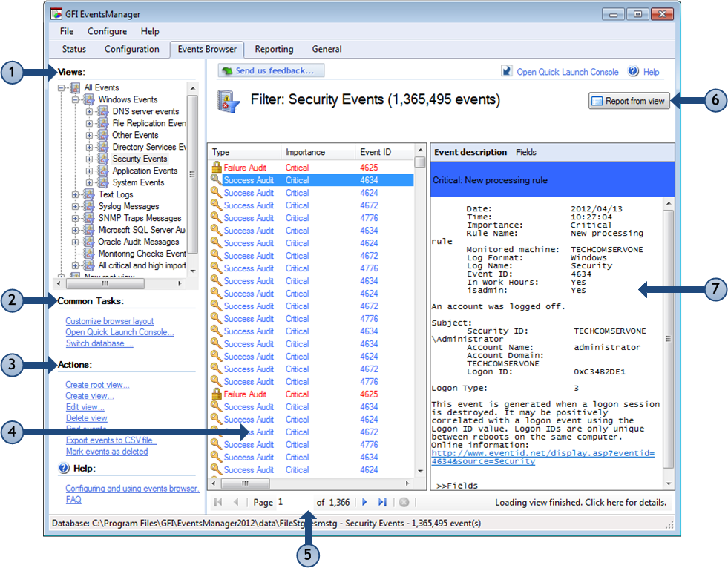Open the Help menu
This screenshot has height=568, width=728.
[x=150, y=31]
